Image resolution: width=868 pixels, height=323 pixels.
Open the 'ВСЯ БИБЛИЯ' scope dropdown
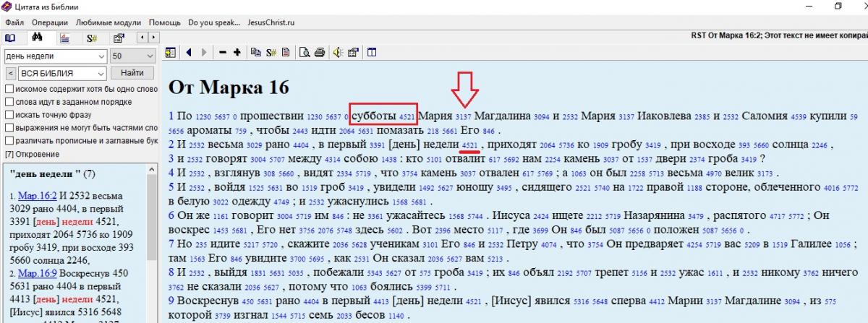[101, 73]
